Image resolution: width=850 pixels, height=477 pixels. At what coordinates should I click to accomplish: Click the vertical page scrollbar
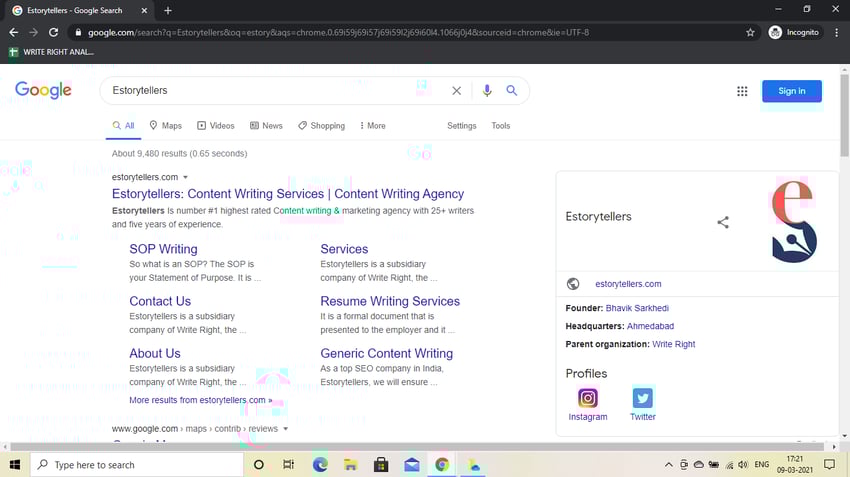844,115
